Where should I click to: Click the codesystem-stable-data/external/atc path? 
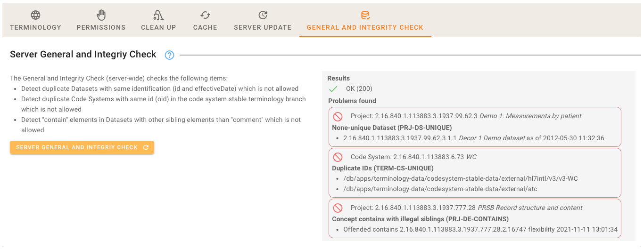click(440, 189)
